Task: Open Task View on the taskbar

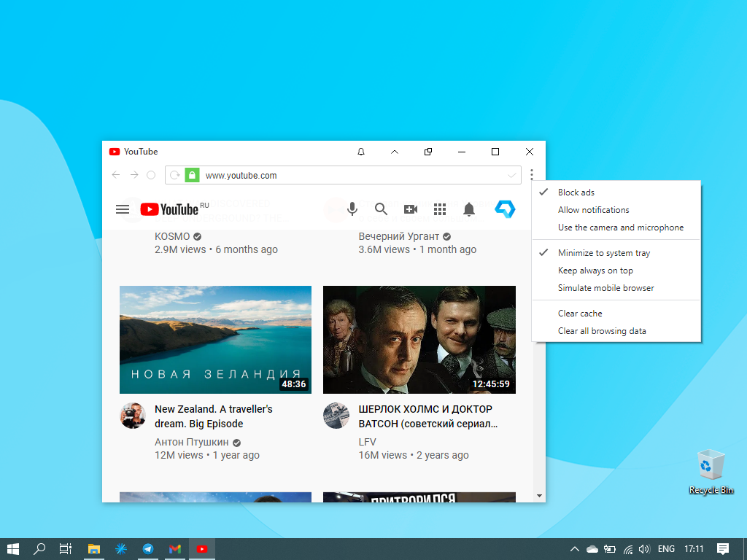Action: [x=65, y=549]
